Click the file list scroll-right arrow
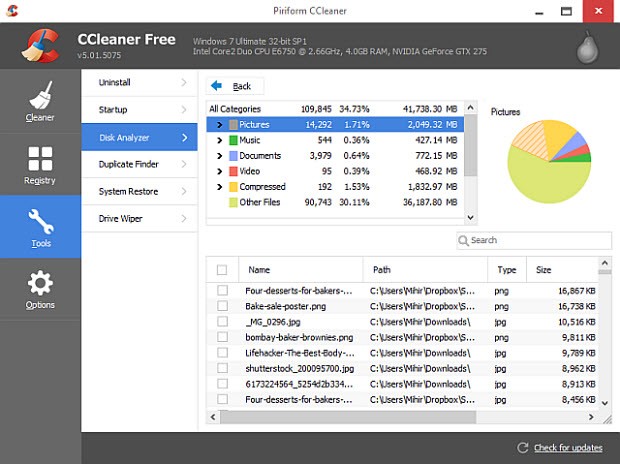The width and height of the screenshot is (620, 464). click(591, 417)
